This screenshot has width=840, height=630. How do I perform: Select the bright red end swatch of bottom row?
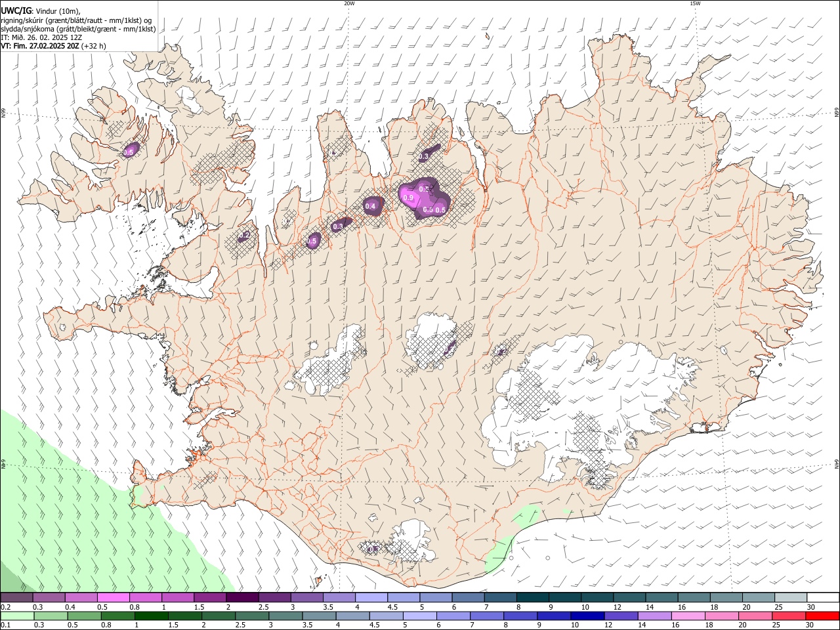pos(823,616)
